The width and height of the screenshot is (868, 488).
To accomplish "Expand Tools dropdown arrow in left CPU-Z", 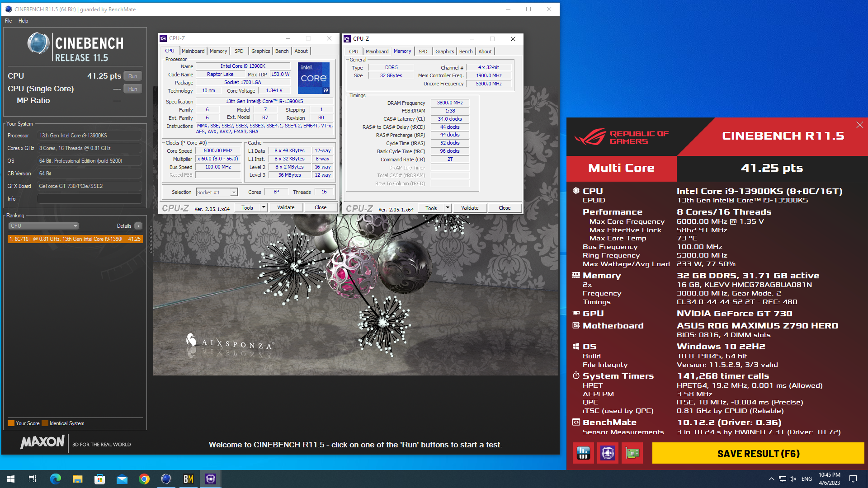I will pos(264,207).
